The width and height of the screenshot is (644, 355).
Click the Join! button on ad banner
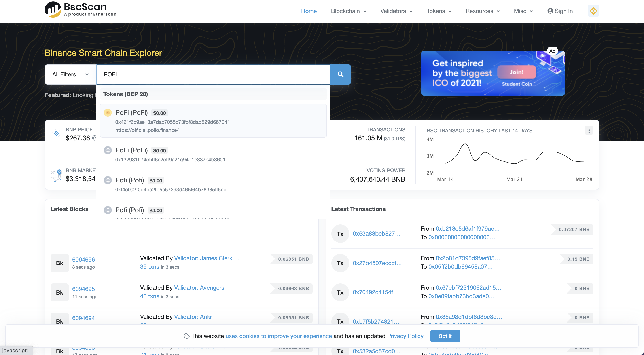point(516,72)
